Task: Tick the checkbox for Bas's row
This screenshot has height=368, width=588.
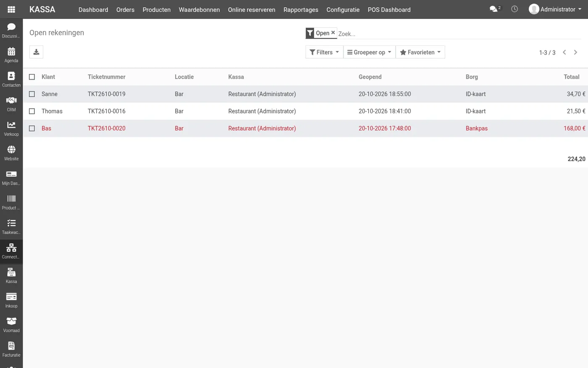Action: [32, 128]
